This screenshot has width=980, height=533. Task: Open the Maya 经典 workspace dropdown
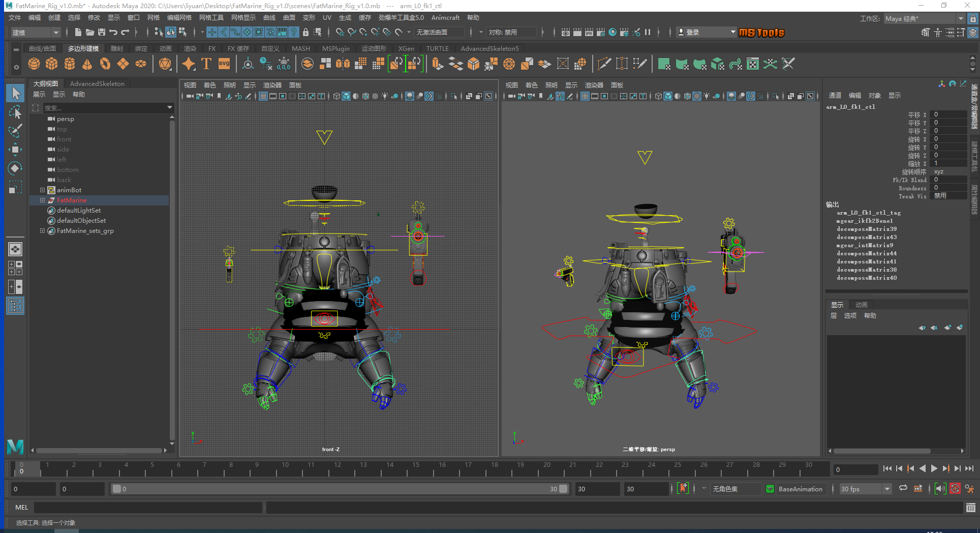tap(924, 18)
